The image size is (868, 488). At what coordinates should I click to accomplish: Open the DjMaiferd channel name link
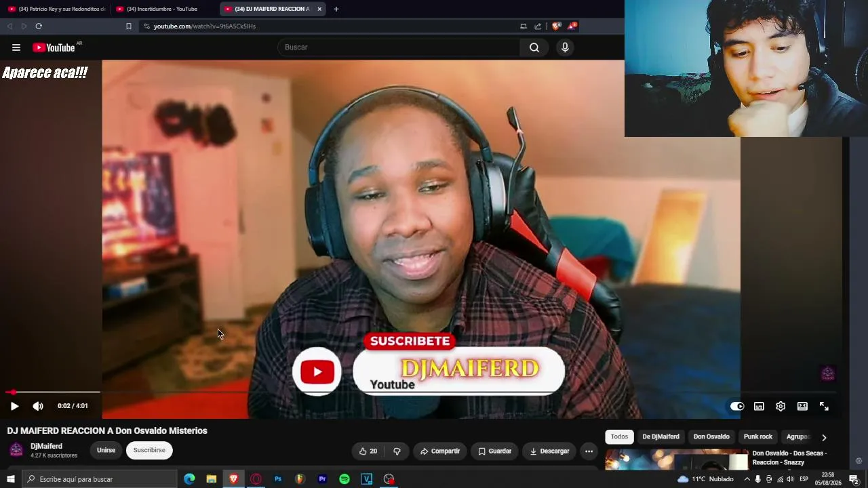tap(46, 446)
